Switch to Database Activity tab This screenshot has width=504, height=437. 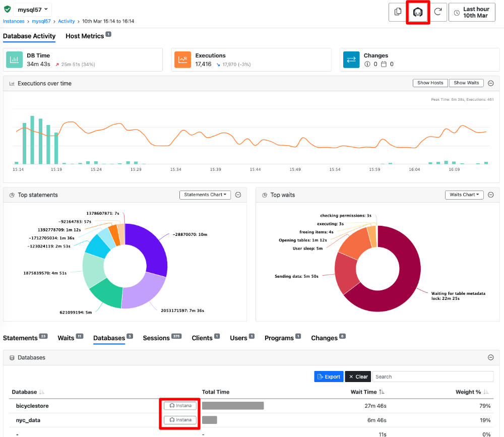coord(29,36)
